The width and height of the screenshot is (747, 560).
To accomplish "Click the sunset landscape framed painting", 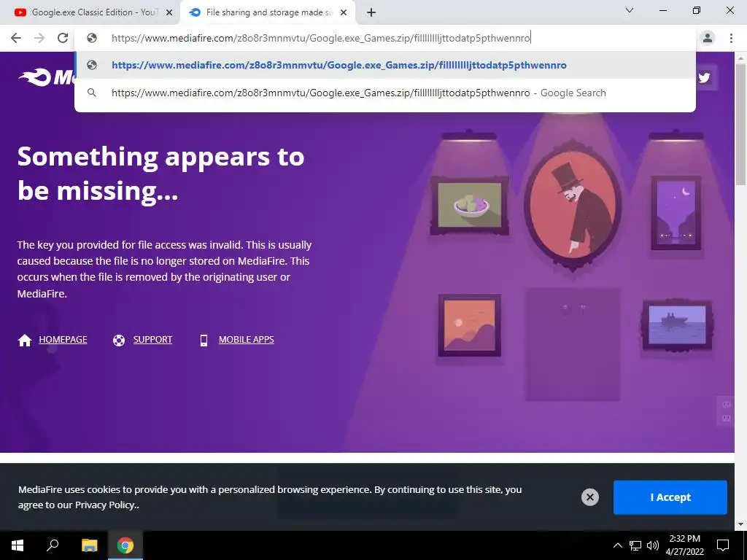I will (x=470, y=325).
